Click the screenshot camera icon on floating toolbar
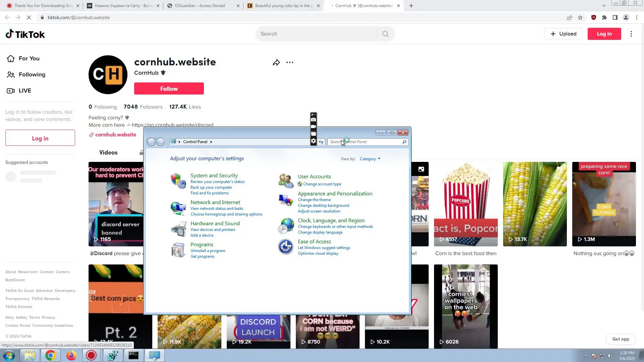644x362 pixels. tap(313, 120)
